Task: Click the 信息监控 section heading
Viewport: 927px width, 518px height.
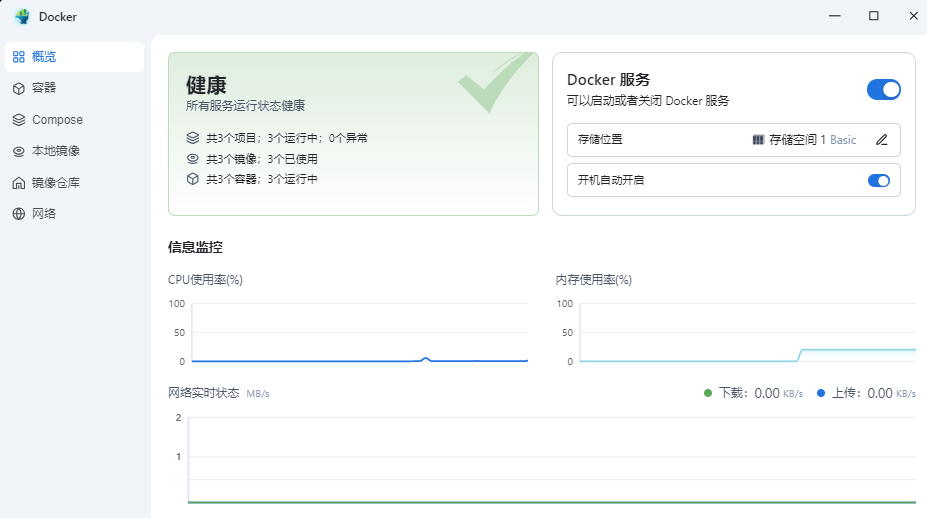Action: 195,247
